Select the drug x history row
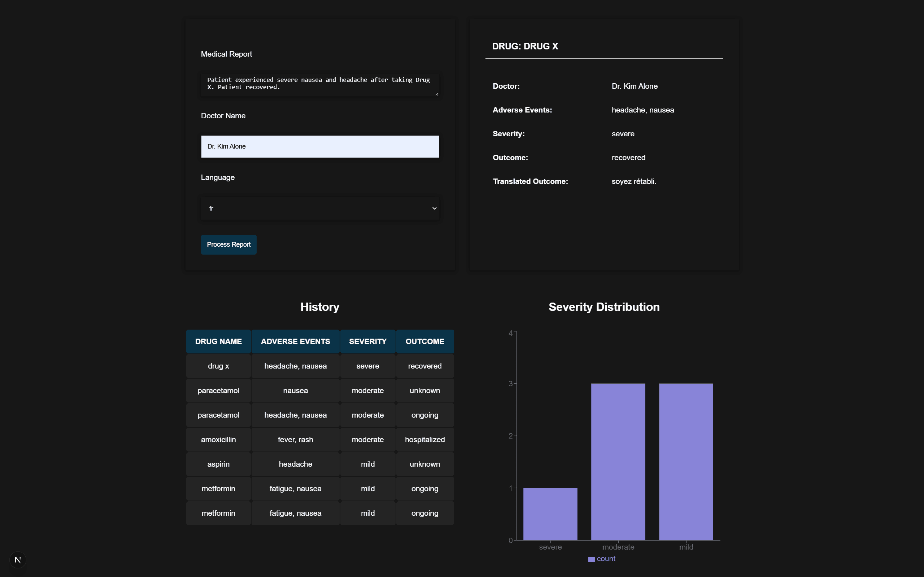This screenshot has width=924, height=577. (319, 366)
